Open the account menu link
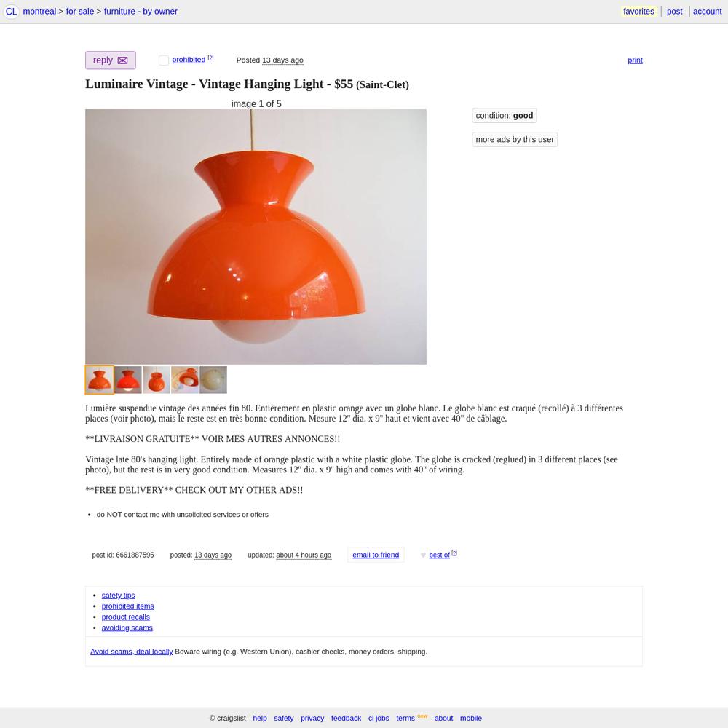The width and height of the screenshot is (728, 728). (x=707, y=12)
